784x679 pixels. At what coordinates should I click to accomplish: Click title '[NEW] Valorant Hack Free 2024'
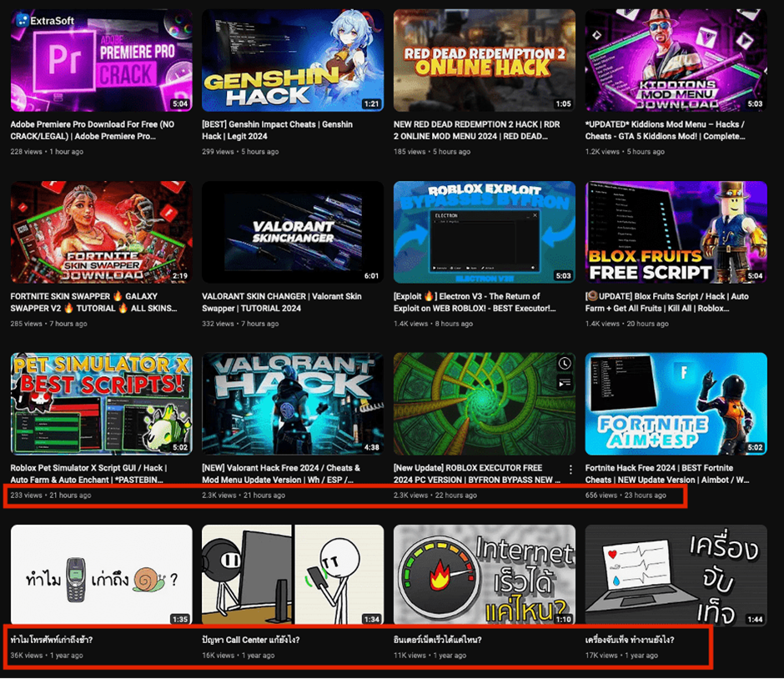[x=281, y=474]
